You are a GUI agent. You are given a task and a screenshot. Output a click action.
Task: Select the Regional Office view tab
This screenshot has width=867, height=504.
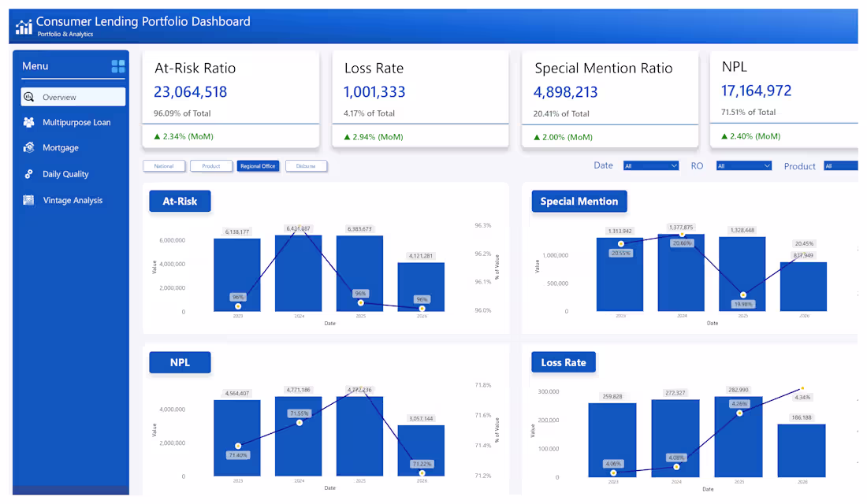click(x=258, y=166)
